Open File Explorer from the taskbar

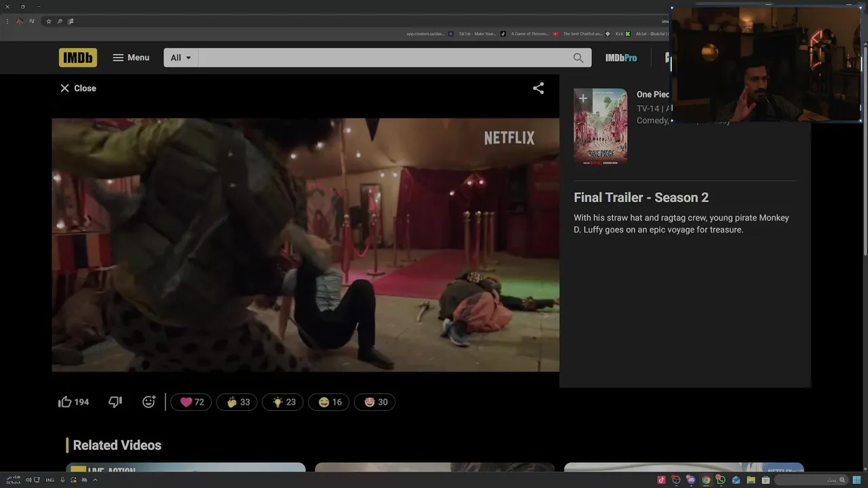[x=751, y=480]
